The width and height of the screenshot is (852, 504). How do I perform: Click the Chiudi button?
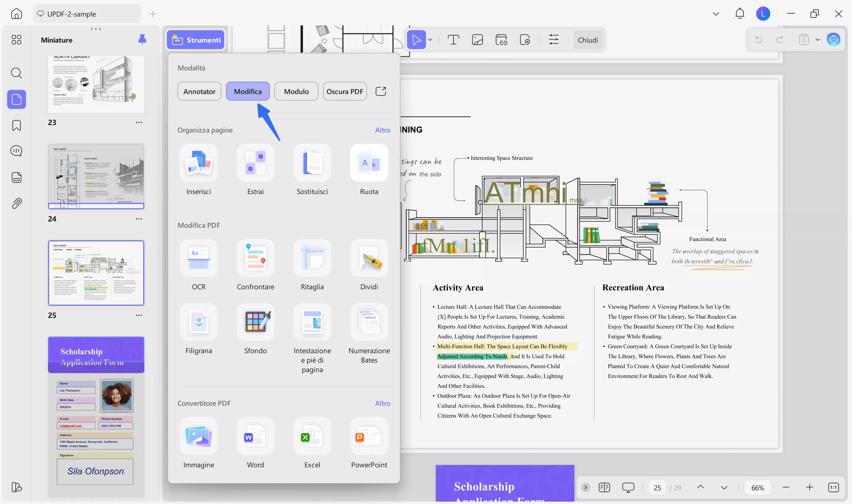click(588, 40)
